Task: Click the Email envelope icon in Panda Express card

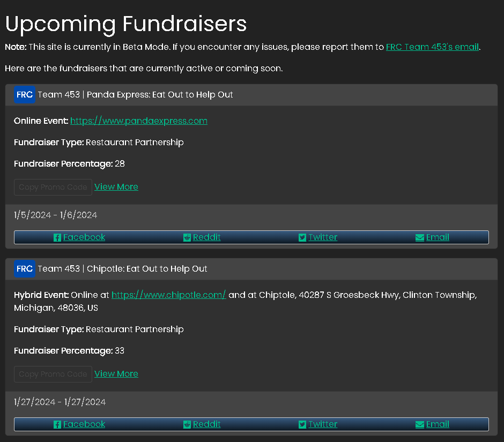Action: [x=420, y=238]
